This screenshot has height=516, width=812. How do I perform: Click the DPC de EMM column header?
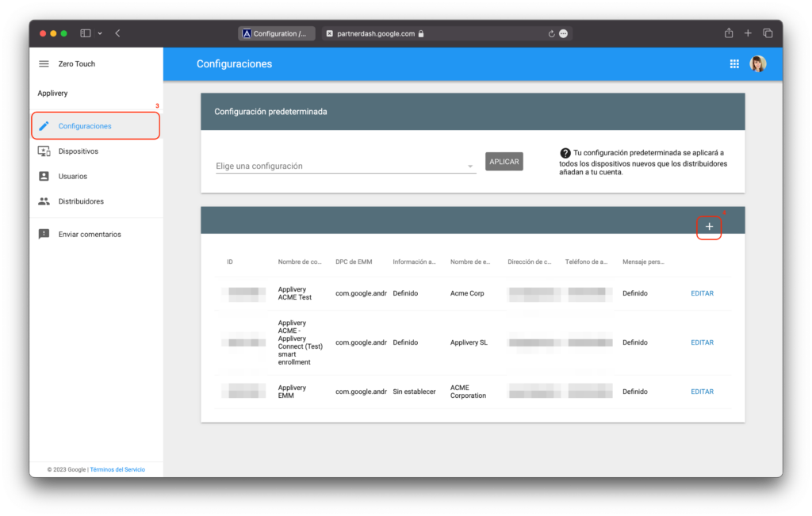click(354, 262)
